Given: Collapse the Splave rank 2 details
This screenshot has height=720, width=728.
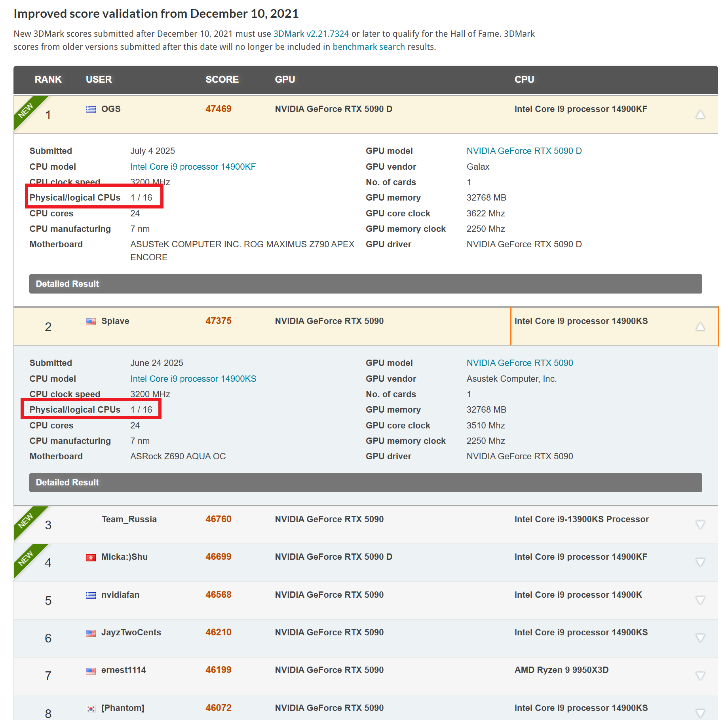Looking at the screenshot, I should (700, 327).
